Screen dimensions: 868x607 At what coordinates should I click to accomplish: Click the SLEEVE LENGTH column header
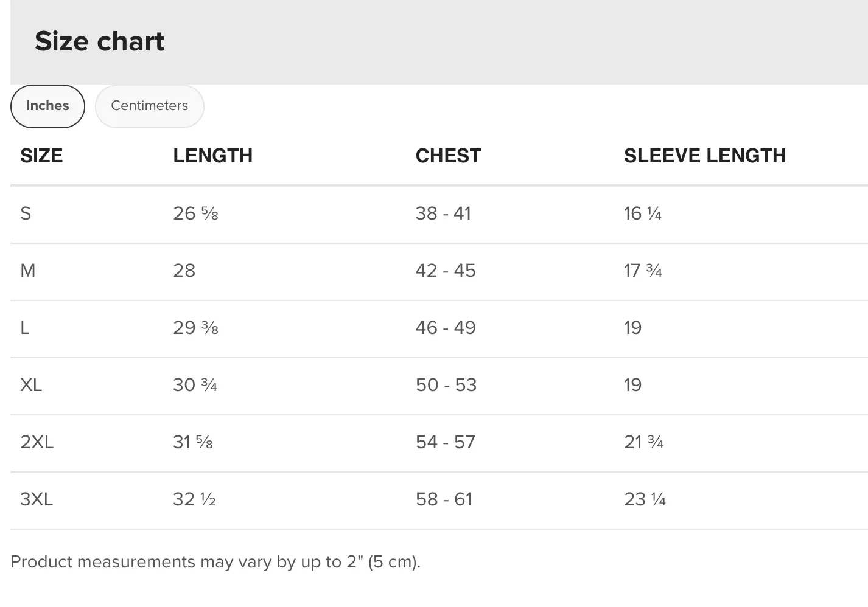(x=704, y=156)
